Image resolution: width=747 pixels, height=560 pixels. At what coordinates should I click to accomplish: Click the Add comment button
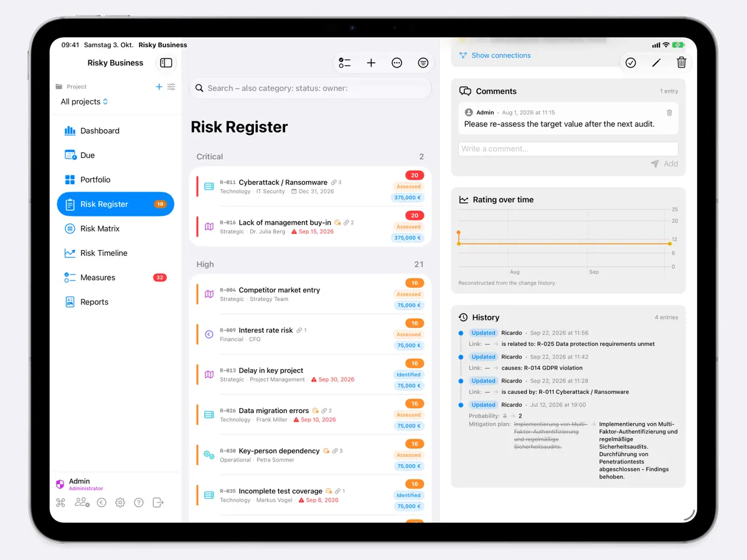[x=664, y=164]
